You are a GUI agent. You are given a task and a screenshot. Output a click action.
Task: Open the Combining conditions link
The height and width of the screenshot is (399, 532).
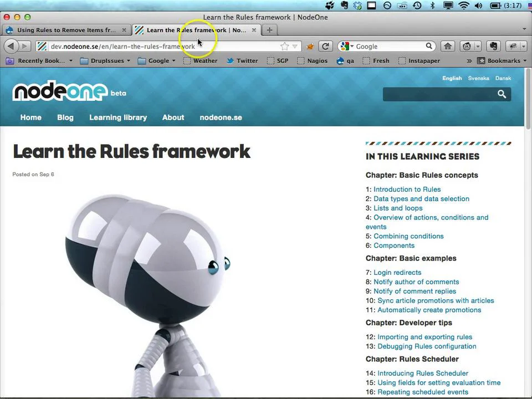coord(408,236)
